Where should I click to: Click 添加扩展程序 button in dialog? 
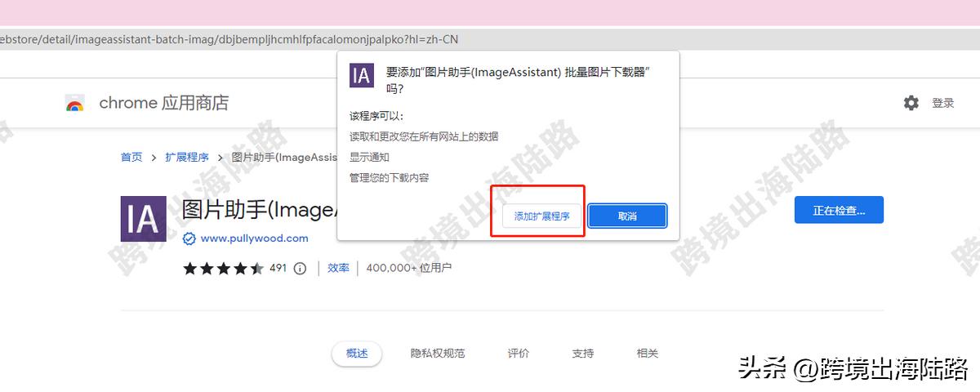point(542,216)
